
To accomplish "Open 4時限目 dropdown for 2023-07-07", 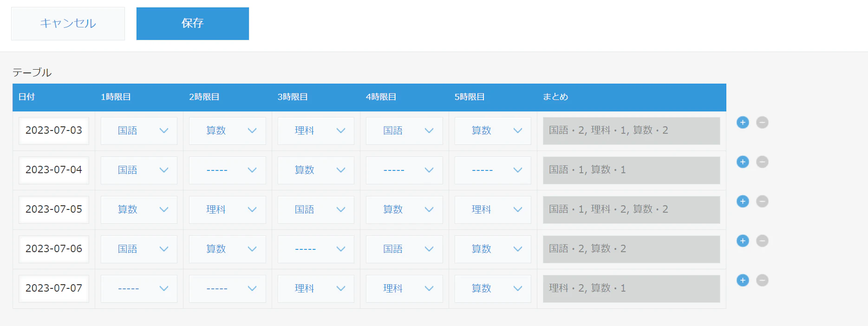I will tap(404, 289).
